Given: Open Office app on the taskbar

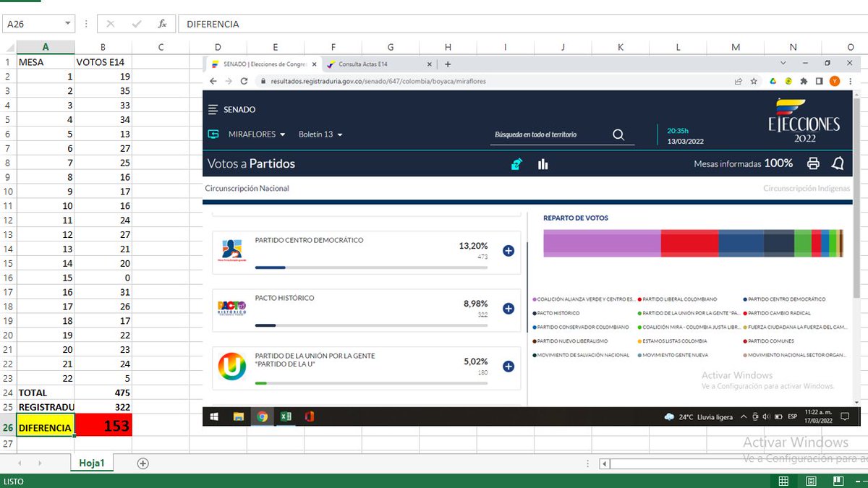Looking at the screenshot, I should click(x=310, y=417).
